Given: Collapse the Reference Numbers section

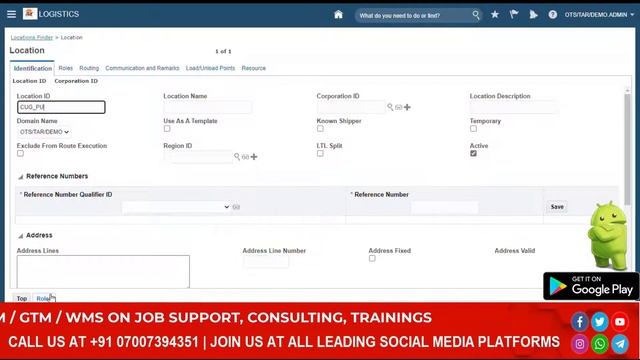Looking at the screenshot, I should (20, 177).
